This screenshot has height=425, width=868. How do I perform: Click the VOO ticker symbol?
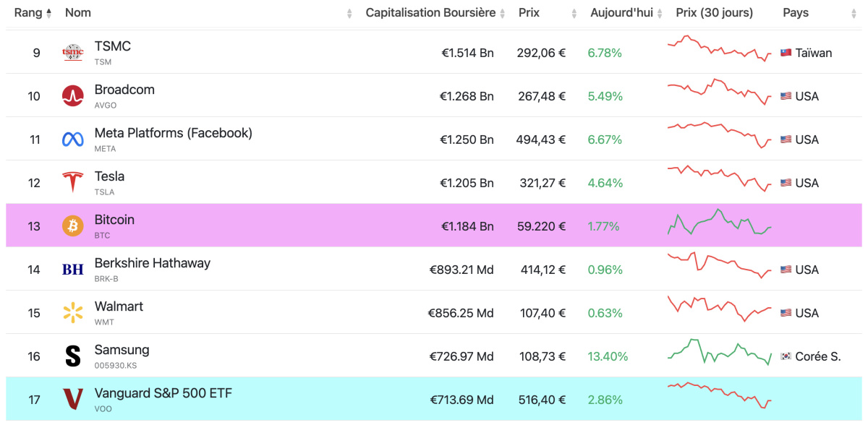pos(103,409)
